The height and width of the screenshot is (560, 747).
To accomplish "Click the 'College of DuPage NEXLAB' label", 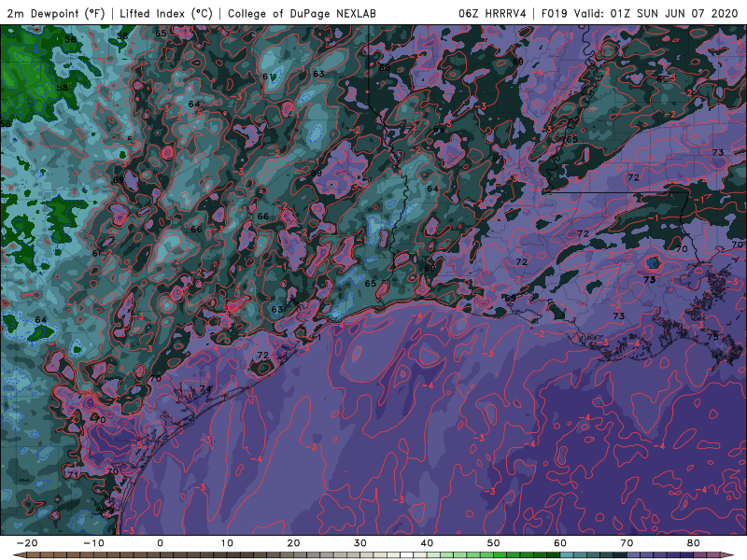I will tap(302, 13).
